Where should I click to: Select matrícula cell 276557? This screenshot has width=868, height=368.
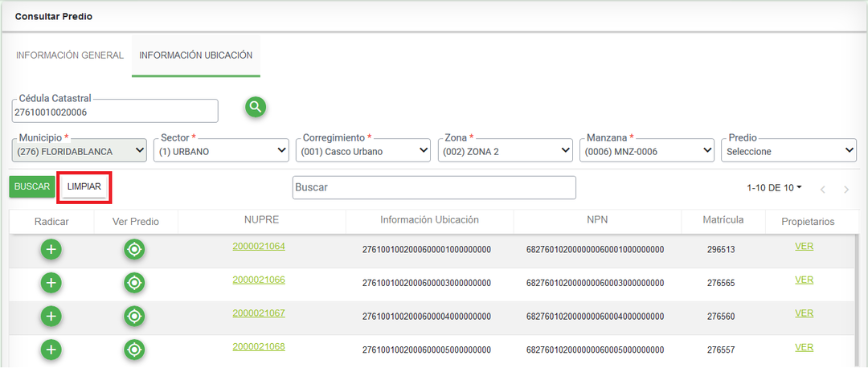[721, 350]
